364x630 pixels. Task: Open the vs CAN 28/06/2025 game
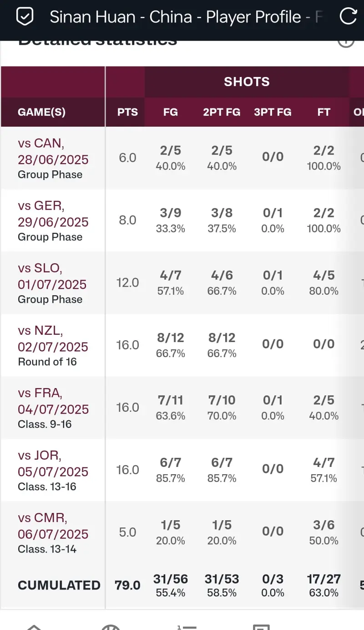[x=53, y=152]
